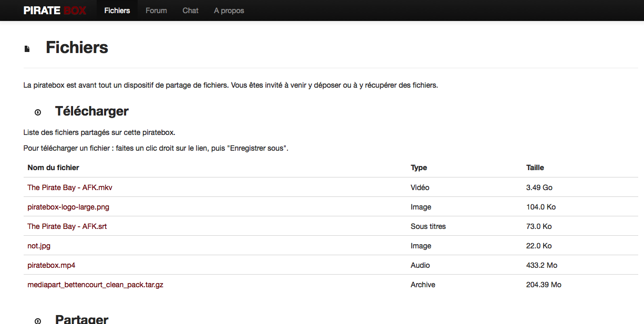
Task: Click the PirateBox logo in the navbar
Action: click(x=55, y=11)
